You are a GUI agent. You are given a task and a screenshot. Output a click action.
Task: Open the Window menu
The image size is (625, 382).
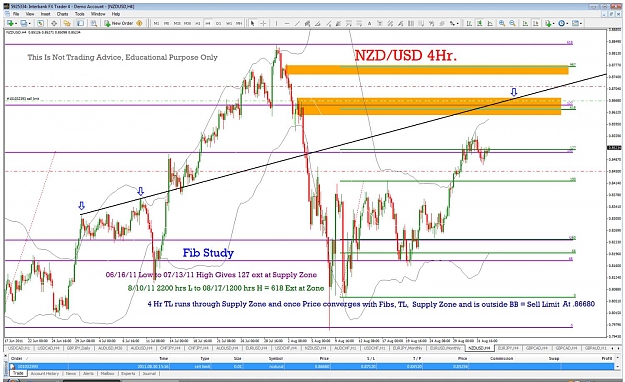pyautogui.click(x=98, y=14)
